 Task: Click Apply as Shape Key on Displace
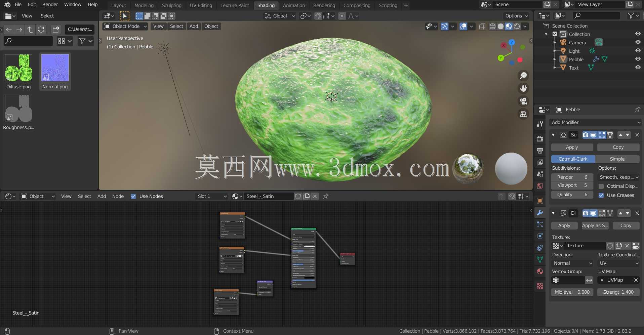point(595,225)
